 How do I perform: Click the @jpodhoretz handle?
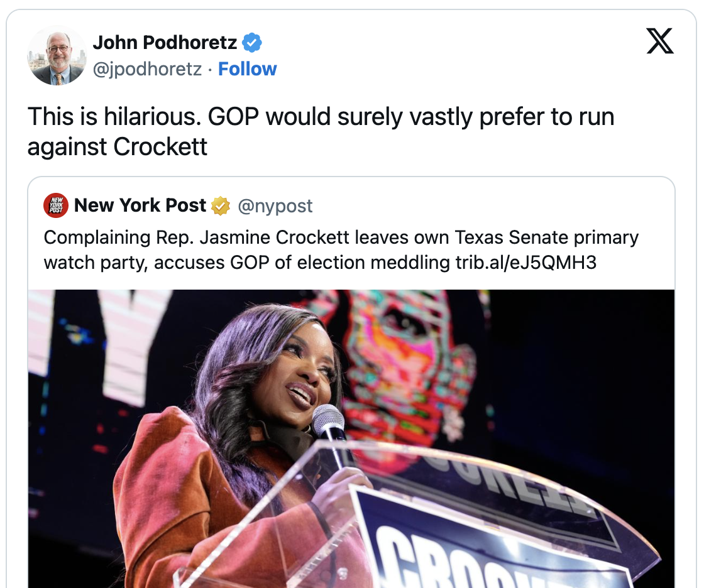coord(147,68)
